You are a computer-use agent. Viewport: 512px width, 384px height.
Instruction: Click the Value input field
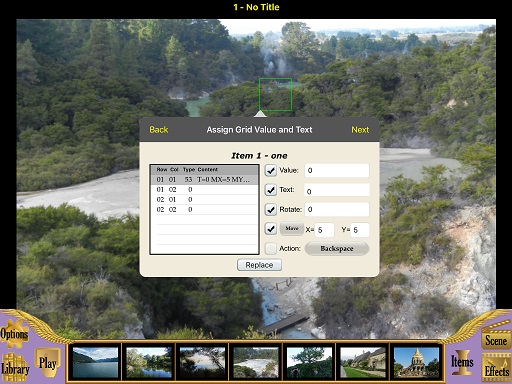(x=337, y=170)
